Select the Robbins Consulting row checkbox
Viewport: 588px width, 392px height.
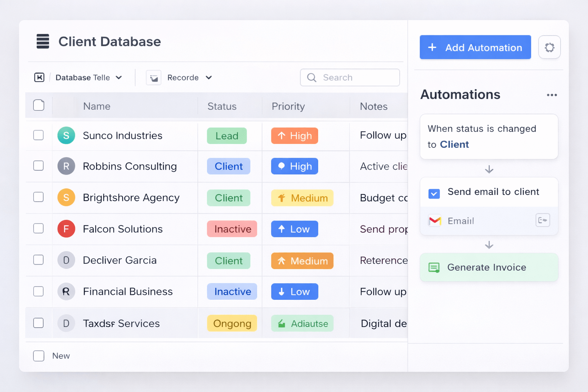coord(38,166)
